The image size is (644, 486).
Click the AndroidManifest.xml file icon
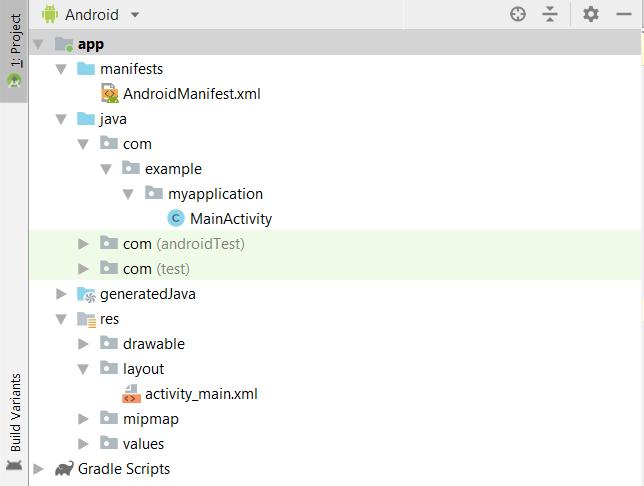click(x=110, y=93)
